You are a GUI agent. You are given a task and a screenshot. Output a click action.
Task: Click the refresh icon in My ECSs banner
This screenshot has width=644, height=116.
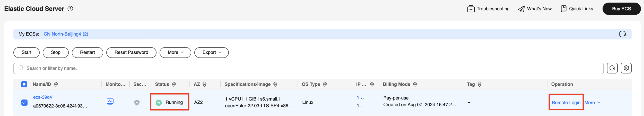tap(622, 34)
